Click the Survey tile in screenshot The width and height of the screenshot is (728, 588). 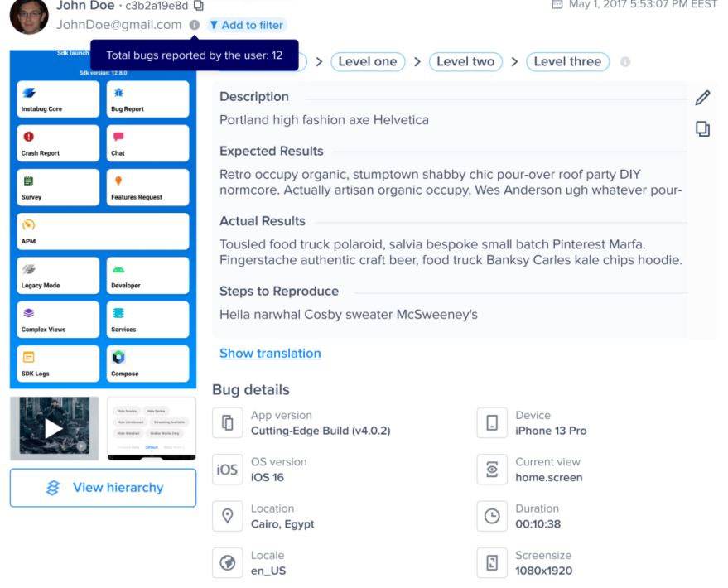pyautogui.click(x=58, y=187)
